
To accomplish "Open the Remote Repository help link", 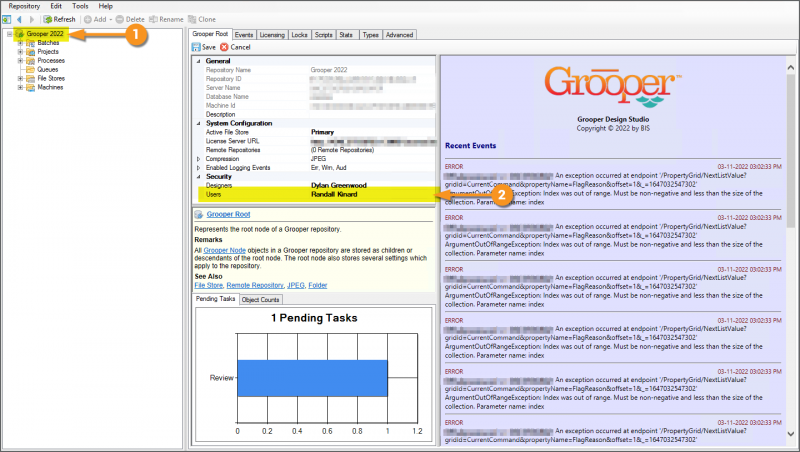I will tap(255, 286).
